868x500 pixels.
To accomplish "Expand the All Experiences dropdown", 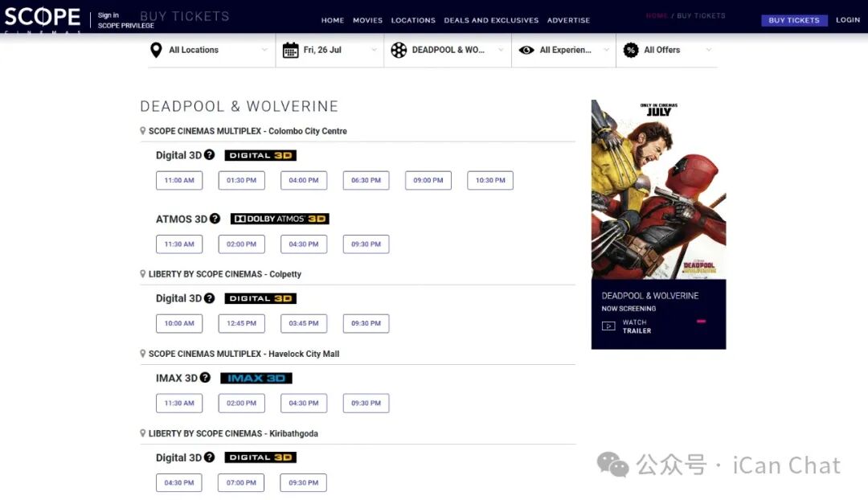I will coord(563,50).
